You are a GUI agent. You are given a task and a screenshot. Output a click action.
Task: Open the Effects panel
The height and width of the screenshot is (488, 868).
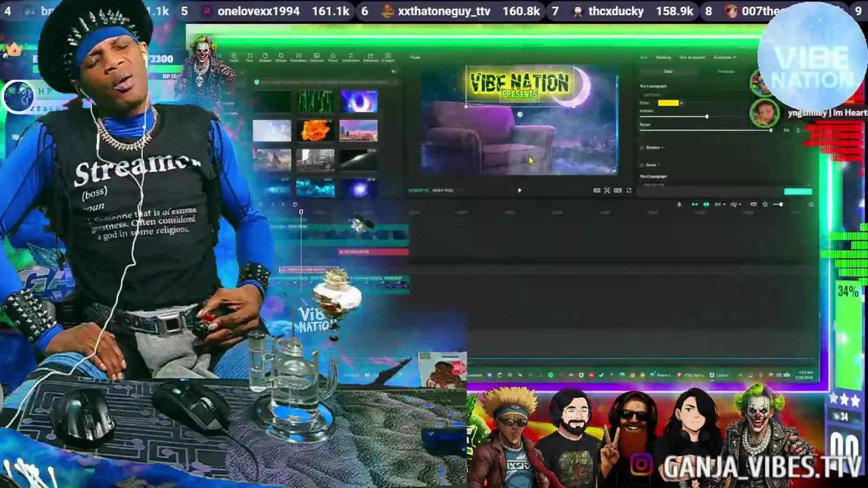[x=281, y=58]
